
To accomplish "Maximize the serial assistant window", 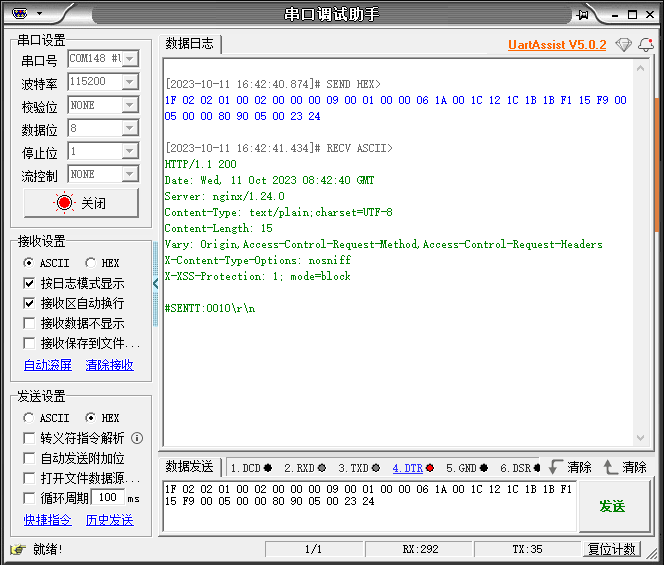I will pos(632,15).
